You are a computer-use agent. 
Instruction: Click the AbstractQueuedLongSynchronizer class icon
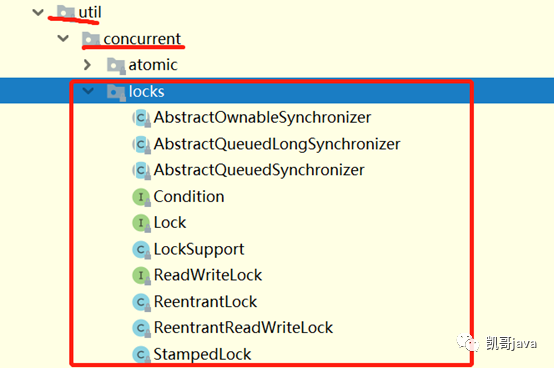[141, 144]
